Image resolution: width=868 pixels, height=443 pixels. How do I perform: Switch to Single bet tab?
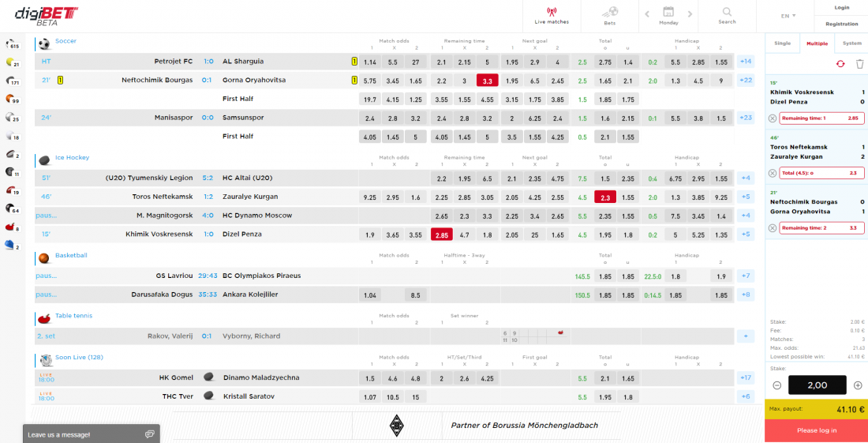point(782,43)
